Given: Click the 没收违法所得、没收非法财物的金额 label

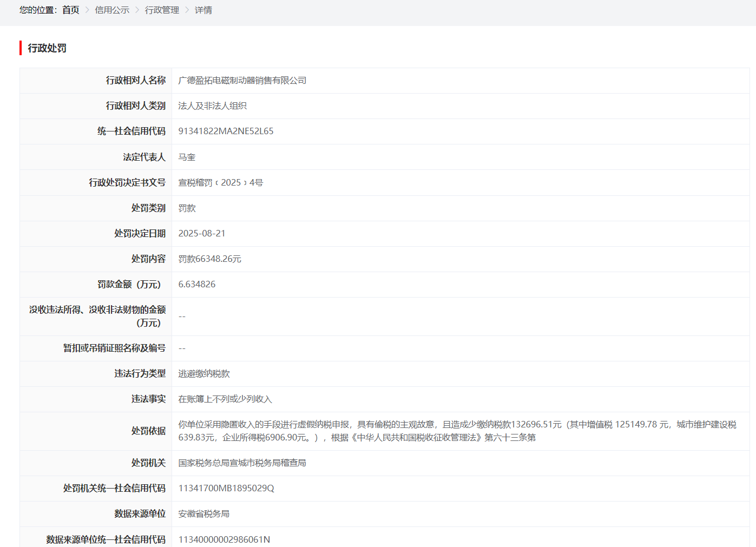Looking at the screenshot, I should pyautogui.click(x=97, y=317).
